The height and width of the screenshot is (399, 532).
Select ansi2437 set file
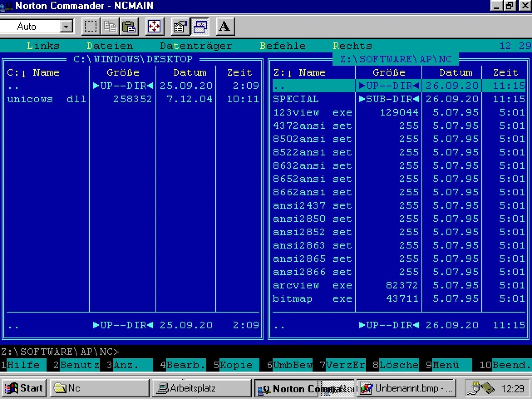click(399, 205)
